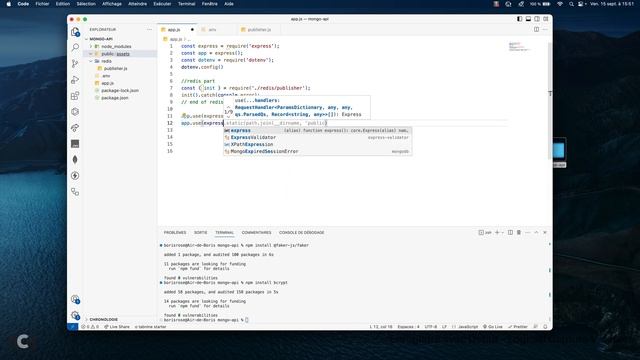
Task: Switch to SORTIE panel tab
Action: point(200,232)
